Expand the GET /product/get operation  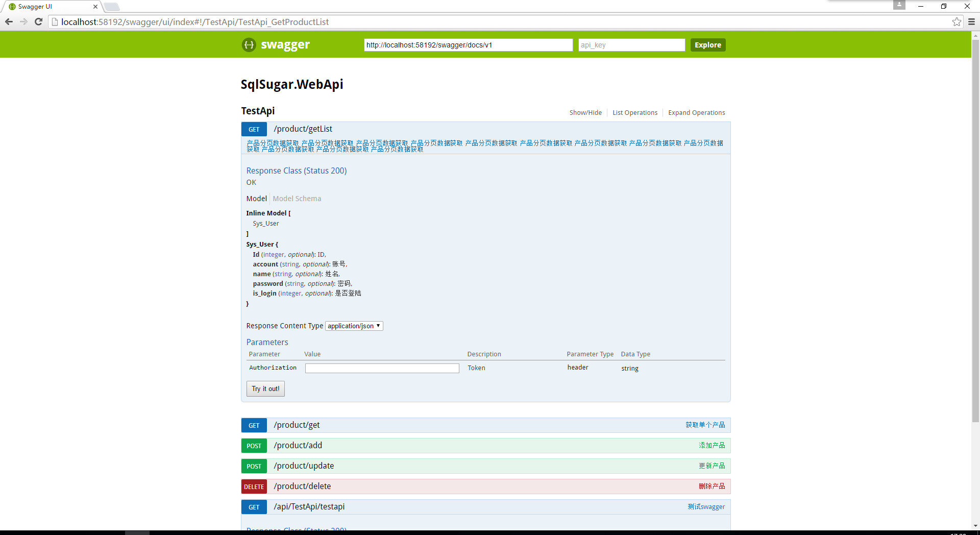click(x=297, y=425)
